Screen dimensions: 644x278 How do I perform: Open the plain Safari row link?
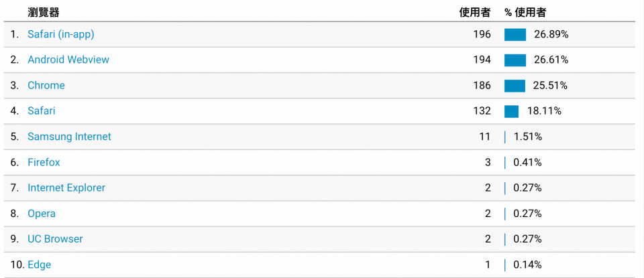pyautogui.click(x=41, y=111)
